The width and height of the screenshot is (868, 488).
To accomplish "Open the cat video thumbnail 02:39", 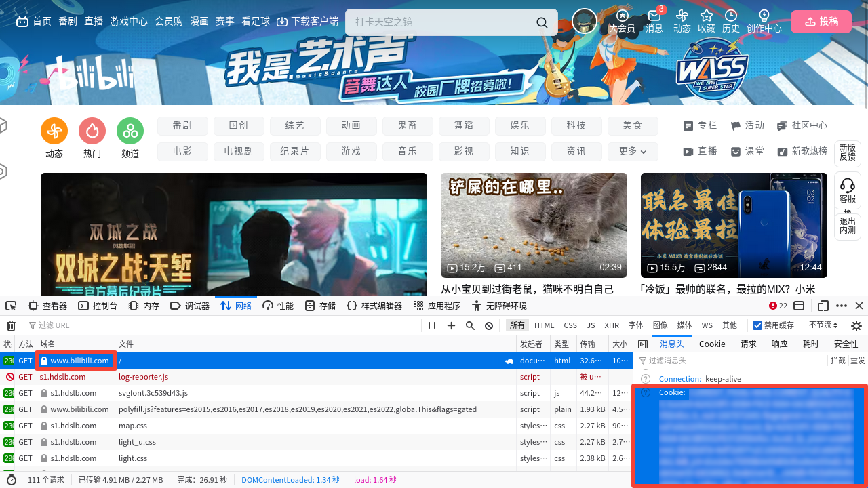I will tap(534, 225).
